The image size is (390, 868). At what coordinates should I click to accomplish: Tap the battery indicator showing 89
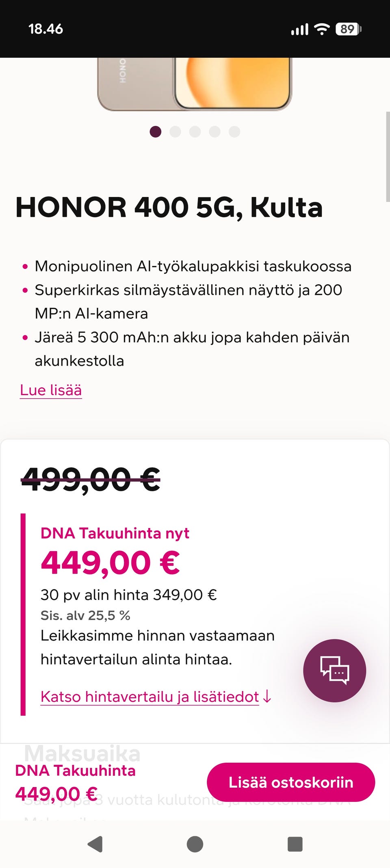348,29
